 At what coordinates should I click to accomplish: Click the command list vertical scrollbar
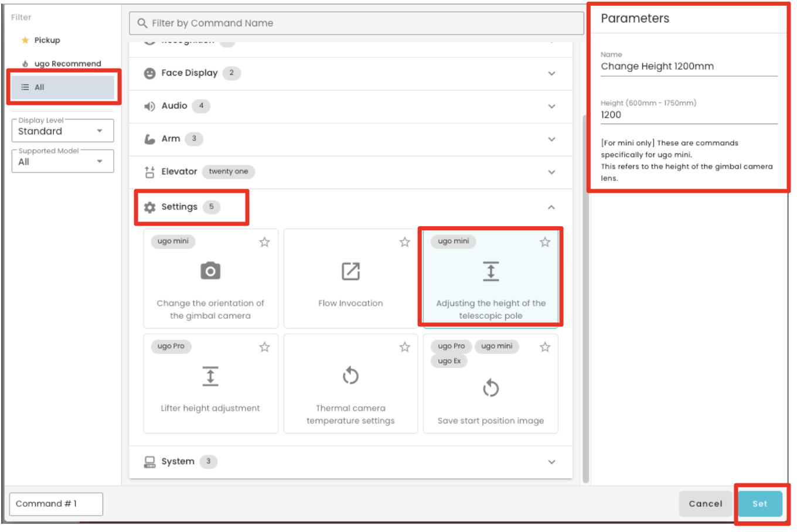(585, 299)
